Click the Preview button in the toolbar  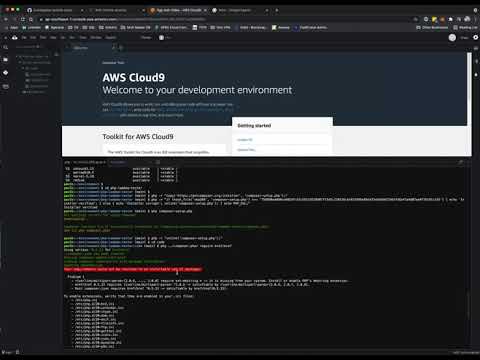(x=146, y=38)
